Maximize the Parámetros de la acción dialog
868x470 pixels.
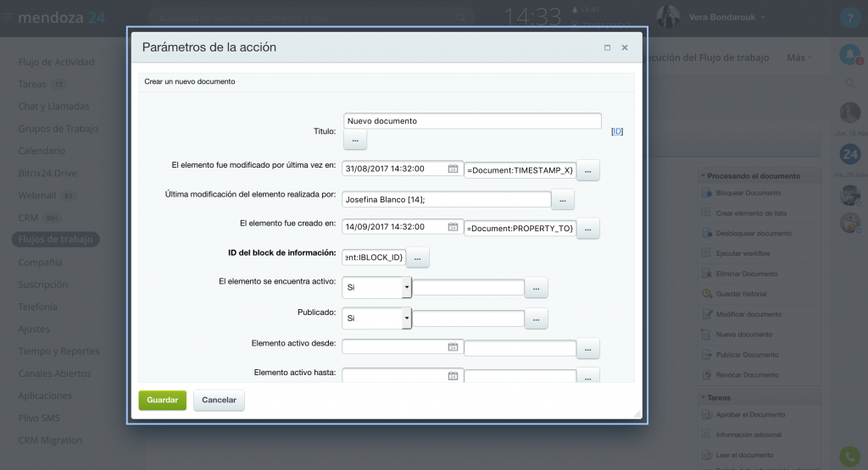[x=607, y=47]
